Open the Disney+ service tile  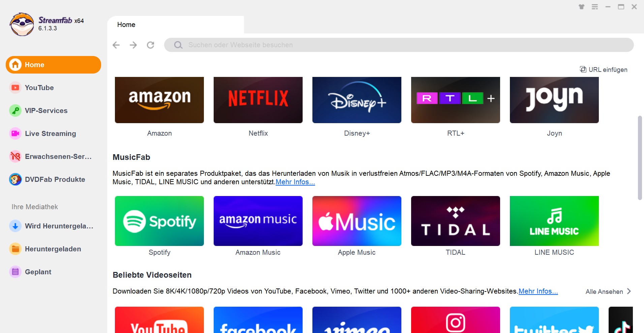(357, 100)
